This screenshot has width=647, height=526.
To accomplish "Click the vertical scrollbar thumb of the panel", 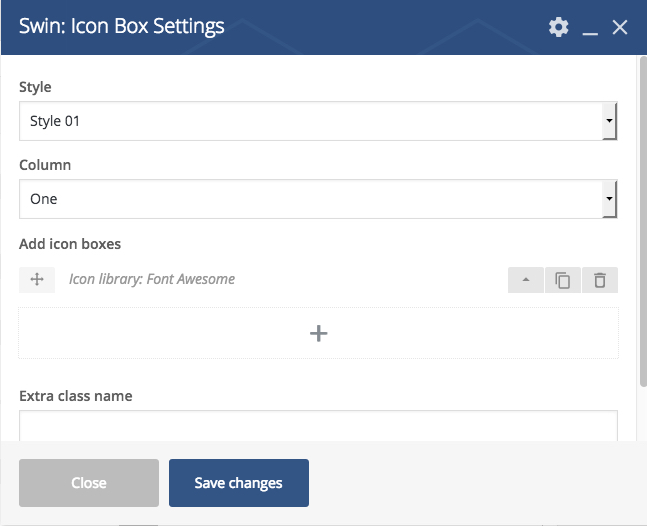I will [643, 222].
